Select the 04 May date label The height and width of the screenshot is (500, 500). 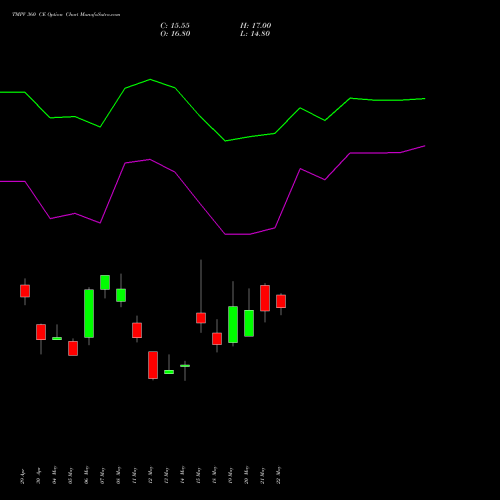(54, 475)
